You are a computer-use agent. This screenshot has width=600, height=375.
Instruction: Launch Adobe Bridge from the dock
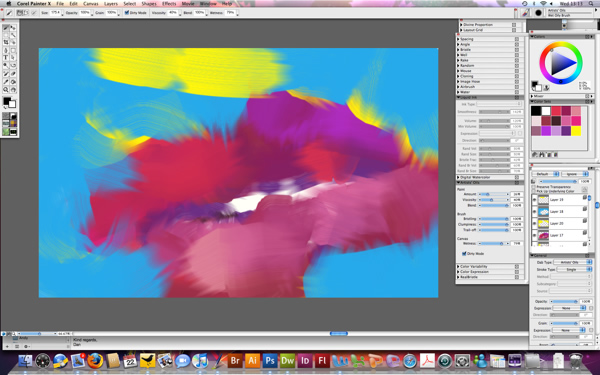click(235, 360)
